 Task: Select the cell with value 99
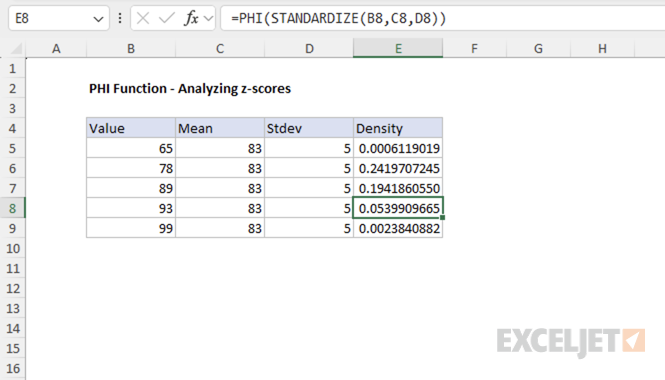coord(131,228)
